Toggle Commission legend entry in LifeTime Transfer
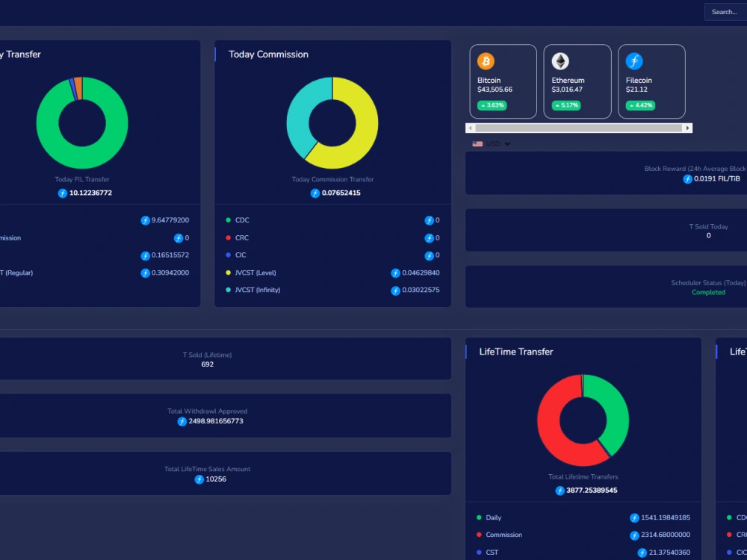The height and width of the screenshot is (560, 747). [x=499, y=535]
